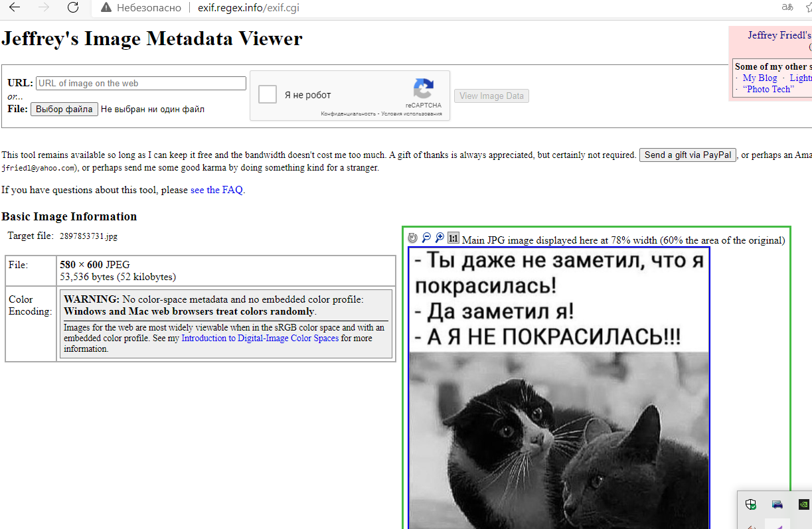Open the NVIDIA tray icon

pos(803,504)
